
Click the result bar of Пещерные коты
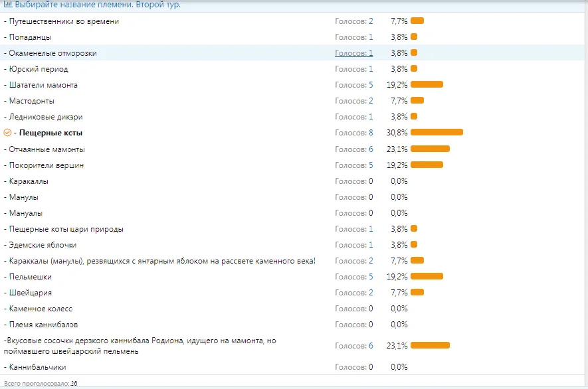(x=435, y=133)
